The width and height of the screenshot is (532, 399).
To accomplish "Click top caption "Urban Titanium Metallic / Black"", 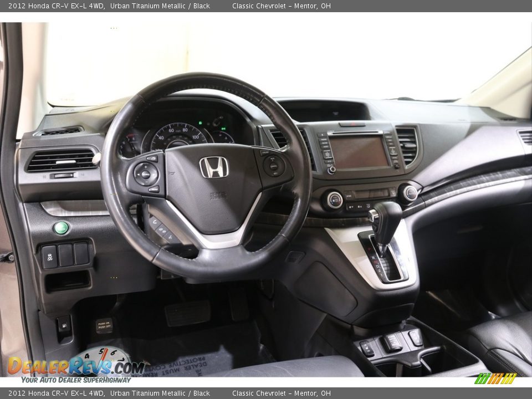I will tap(160, 6).
